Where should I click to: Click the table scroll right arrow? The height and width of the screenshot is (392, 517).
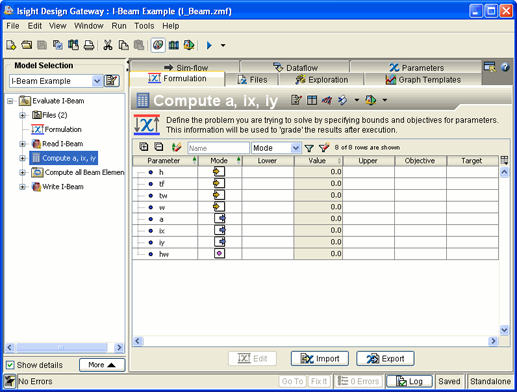click(493, 341)
